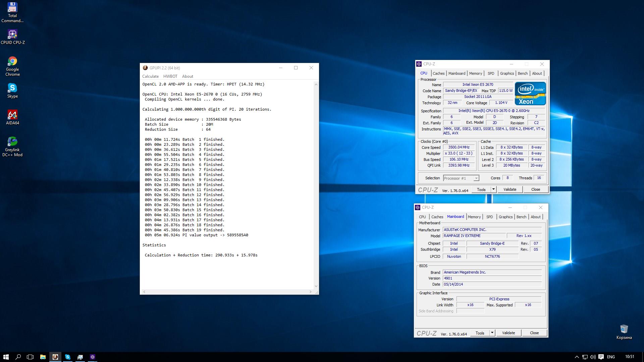Switch to Caches tab in lower CPU-Z
The width and height of the screenshot is (644, 362).
(437, 217)
